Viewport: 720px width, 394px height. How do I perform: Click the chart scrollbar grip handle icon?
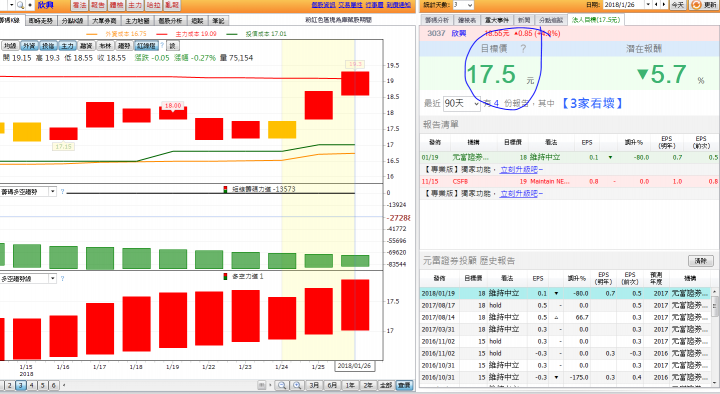pyautogui.click(x=262, y=385)
